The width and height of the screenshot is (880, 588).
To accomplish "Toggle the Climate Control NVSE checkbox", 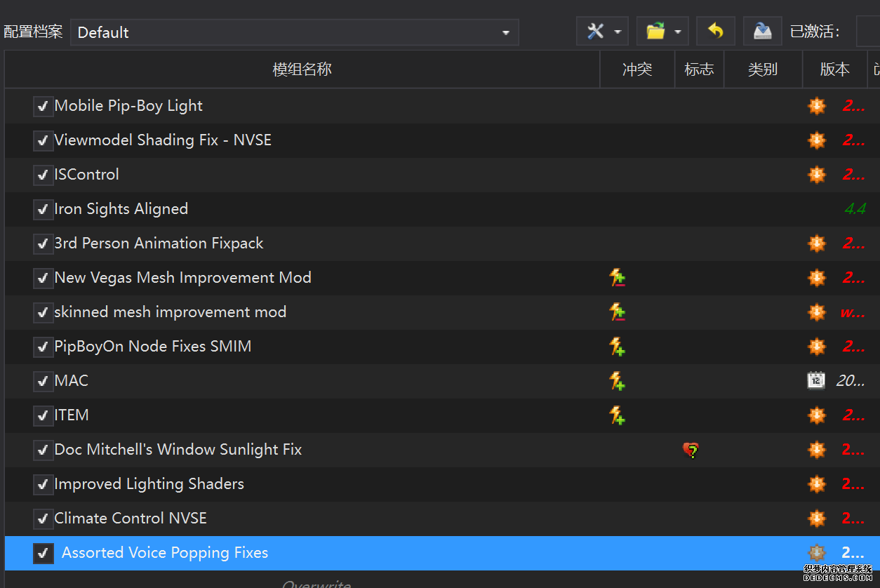I will (x=44, y=519).
